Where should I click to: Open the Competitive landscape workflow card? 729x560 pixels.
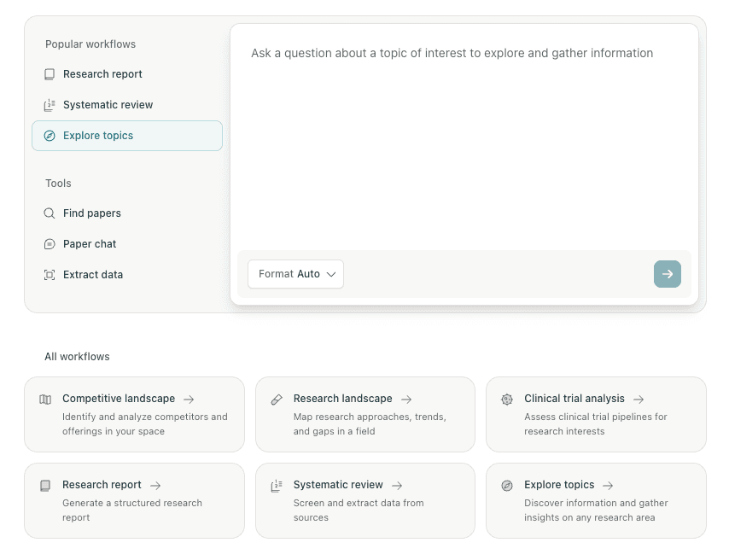pyautogui.click(x=134, y=414)
